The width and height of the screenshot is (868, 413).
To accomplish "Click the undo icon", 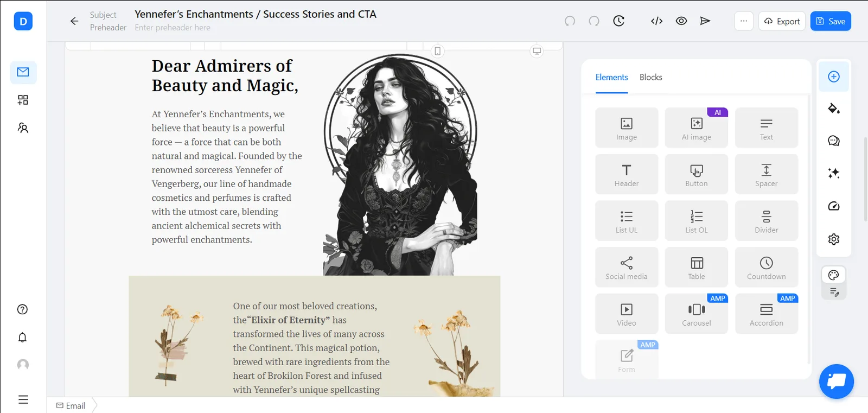I will pyautogui.click(x=570, y=21).
